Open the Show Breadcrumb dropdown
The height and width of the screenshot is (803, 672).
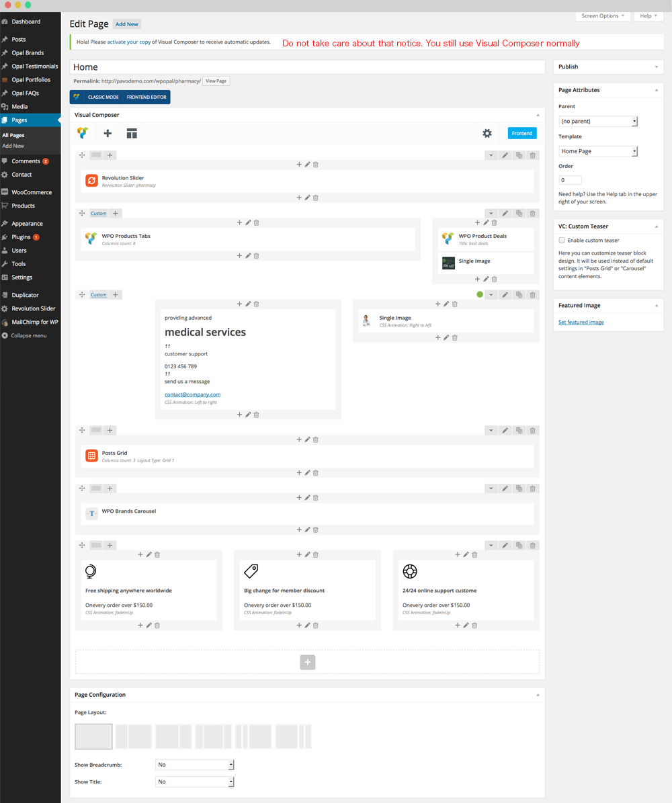[x=194, y=765]
